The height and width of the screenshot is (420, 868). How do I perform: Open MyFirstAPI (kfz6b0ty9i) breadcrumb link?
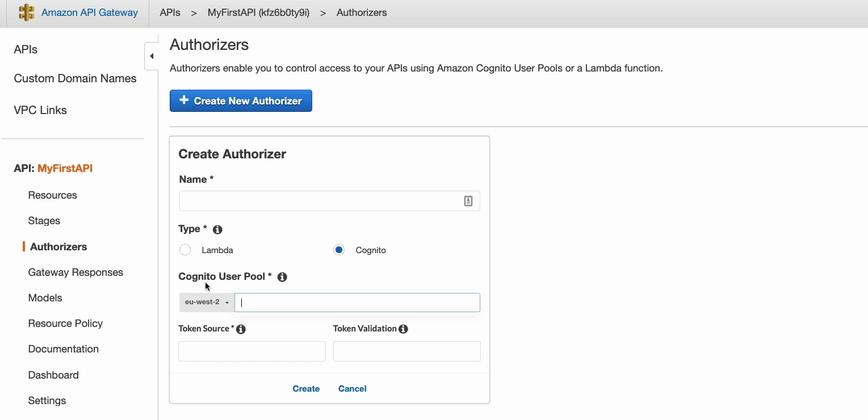pyautogui.click(x=258, y=12)
